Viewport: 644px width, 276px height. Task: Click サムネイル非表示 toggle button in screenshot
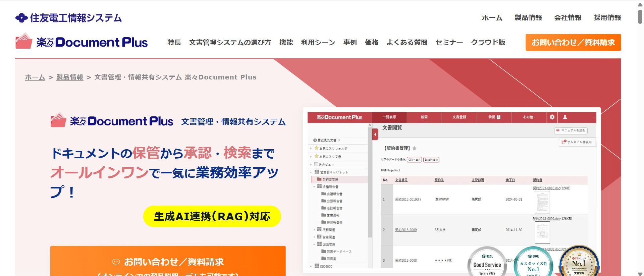coord(577,142)
